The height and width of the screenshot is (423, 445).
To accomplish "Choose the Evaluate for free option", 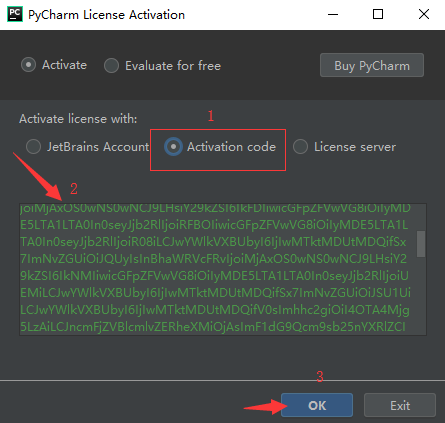I will coord(111,66).
